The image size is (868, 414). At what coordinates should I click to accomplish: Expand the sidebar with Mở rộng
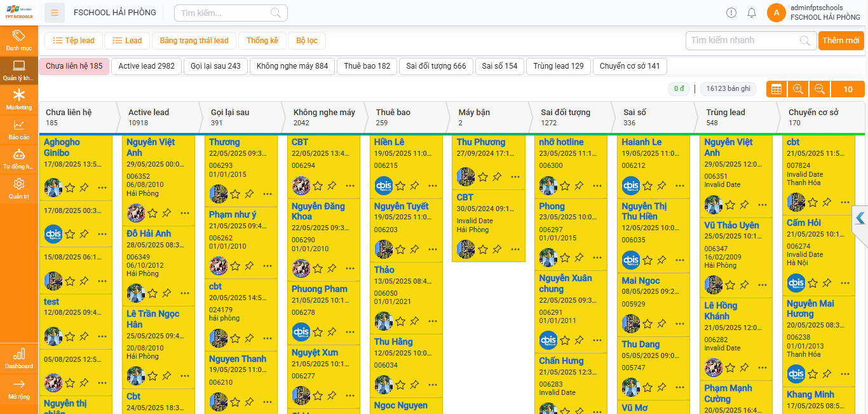18,389
